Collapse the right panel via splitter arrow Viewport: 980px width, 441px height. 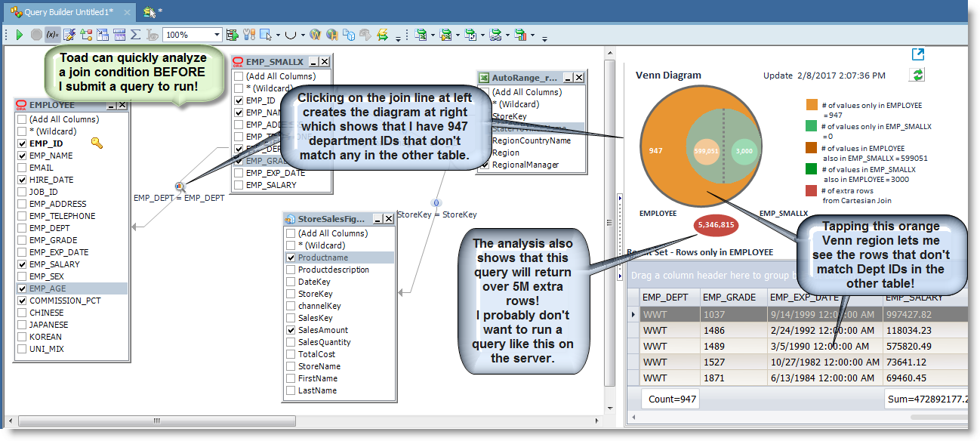tap(621, 198)
